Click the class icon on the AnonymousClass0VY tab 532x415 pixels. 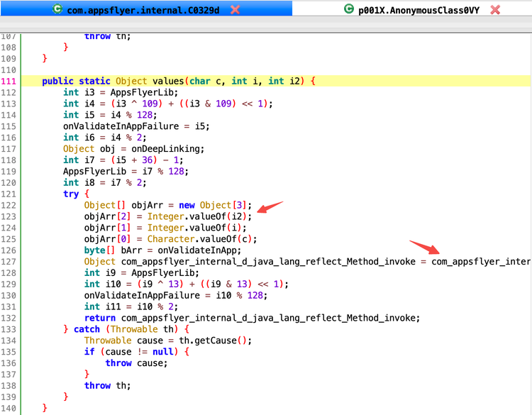pos(349,9)
